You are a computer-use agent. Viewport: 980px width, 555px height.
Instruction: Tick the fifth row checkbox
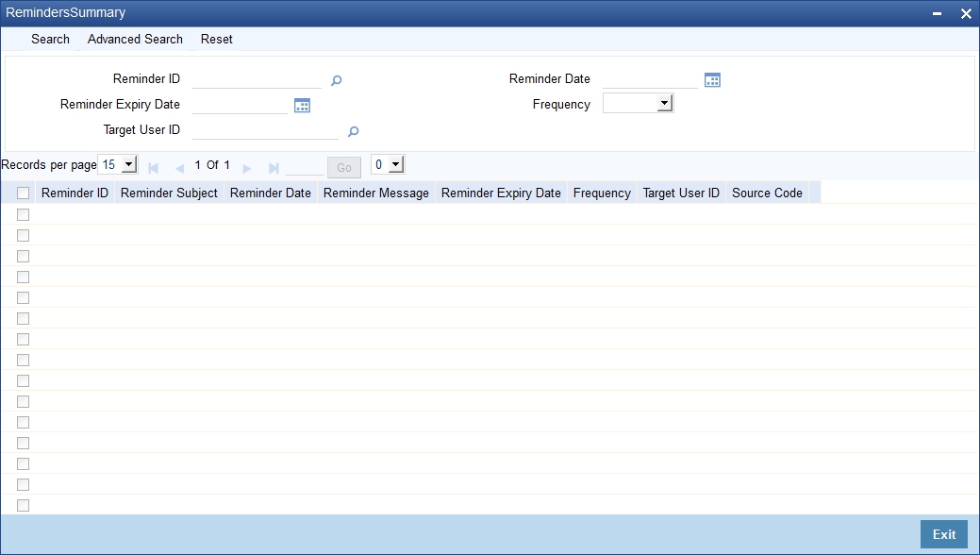[x=24, y=297]
